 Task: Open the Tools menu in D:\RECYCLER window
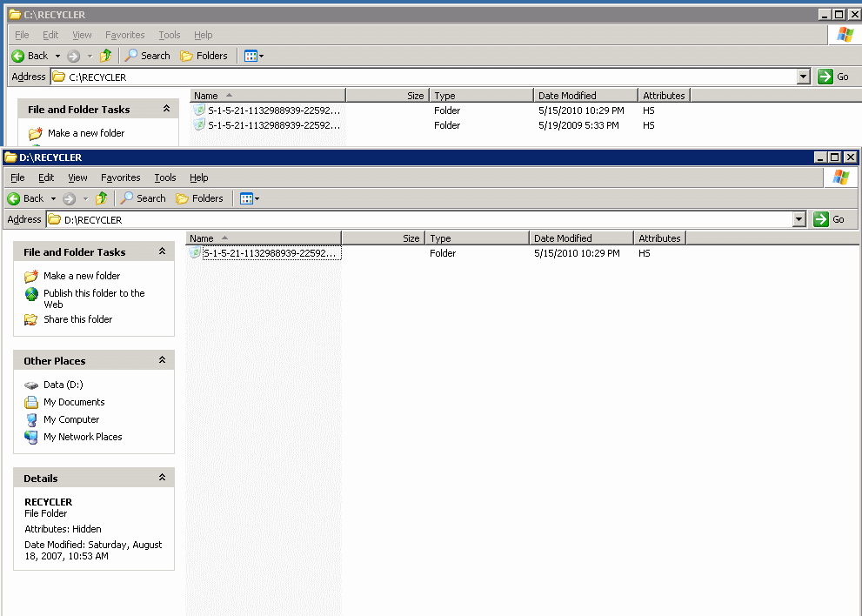[164, 177]
